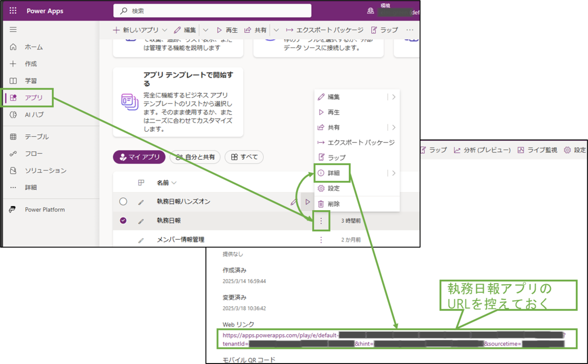Open the 執務日報ハンズオン app name
The width and height of the screenshot is (588, 364).
coord(184,201)
